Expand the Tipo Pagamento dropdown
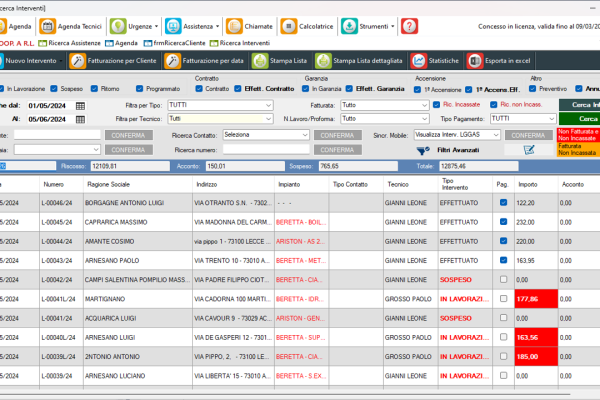Viewport: 600px width, 400px height. (x=551, y=119)
